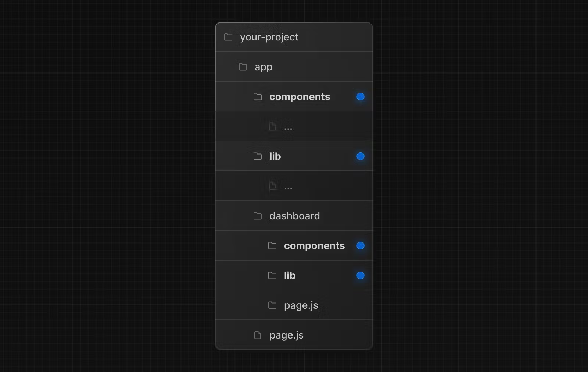Click folder icon of app-level lib folder
The image size is (588, 372).
click(x=258, y=156)
